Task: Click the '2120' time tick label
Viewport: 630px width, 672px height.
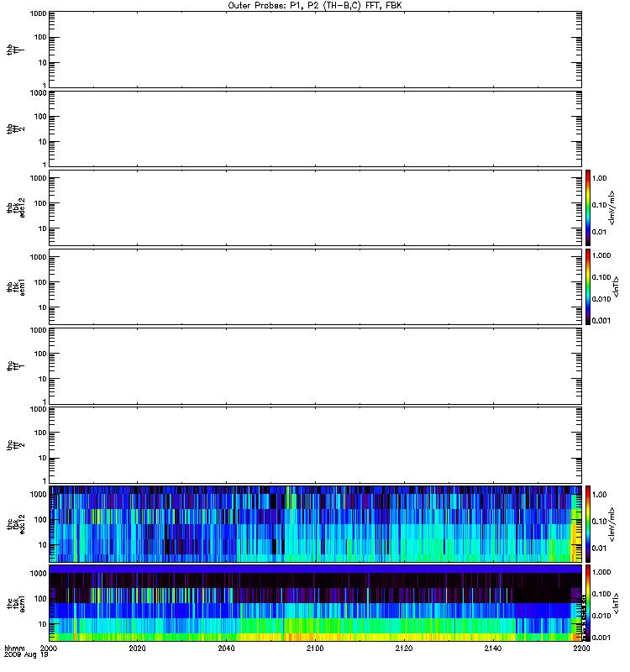Action: click(x=404, y=648)
